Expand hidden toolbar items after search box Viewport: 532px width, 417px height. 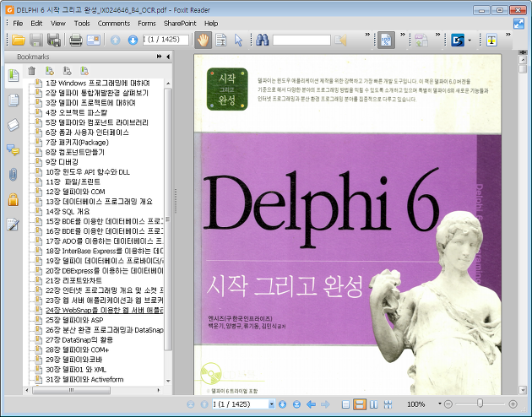(368, 35)
